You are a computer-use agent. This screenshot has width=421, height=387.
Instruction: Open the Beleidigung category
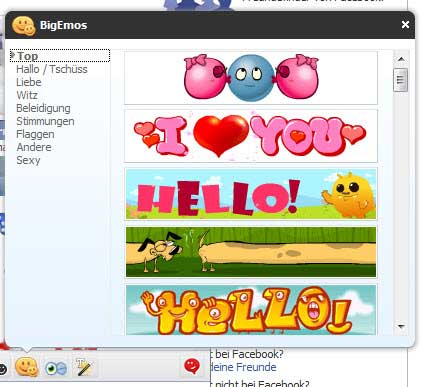point(43,108)
